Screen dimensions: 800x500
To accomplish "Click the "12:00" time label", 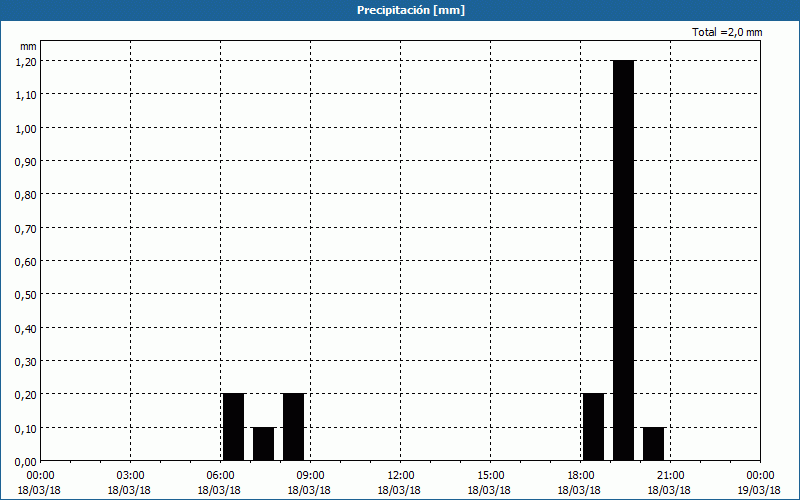I will click(x=401, y=476).
